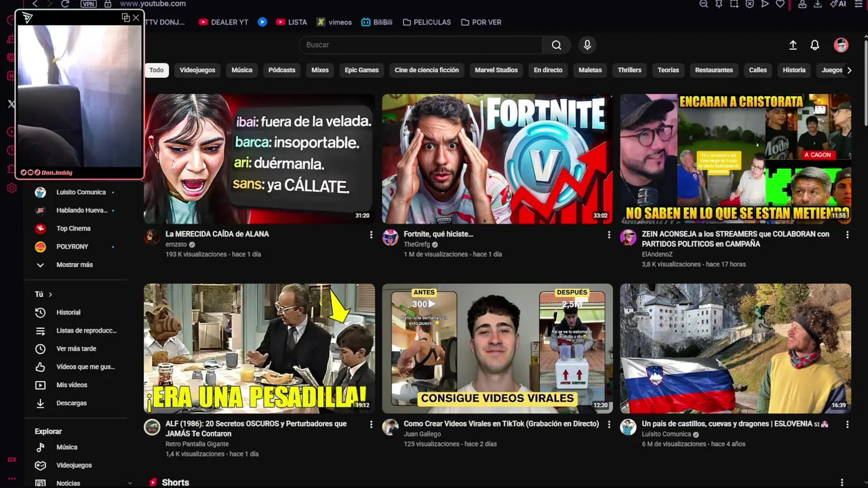Open Videos que me gus... liked videos

tap(76, 367)
